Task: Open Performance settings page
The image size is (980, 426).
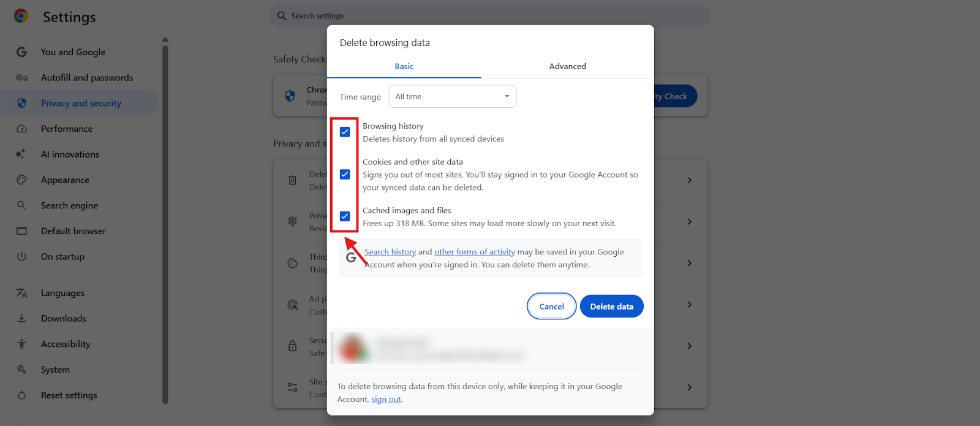Action: (x=80, y=129)
